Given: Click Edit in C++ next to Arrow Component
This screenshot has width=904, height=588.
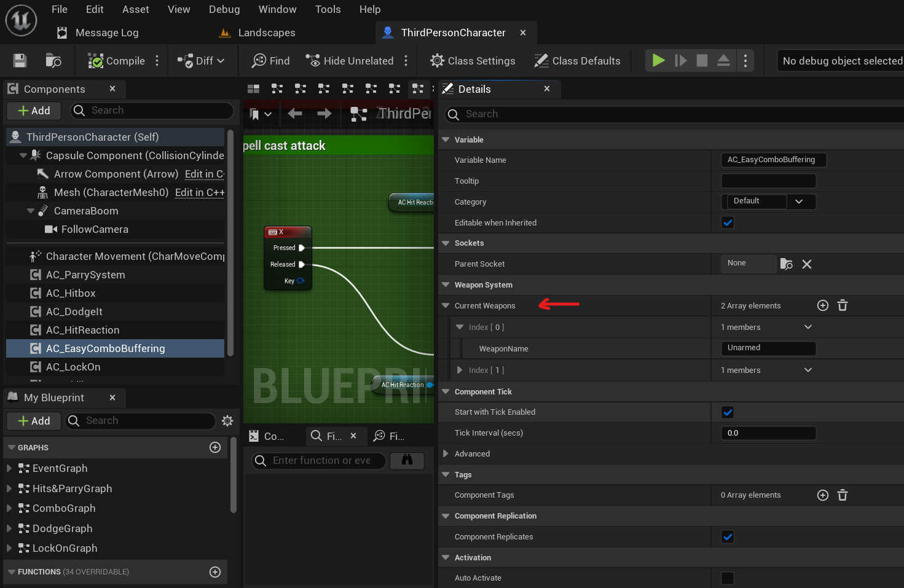Looking at the screenshot, I should (204, 174).
